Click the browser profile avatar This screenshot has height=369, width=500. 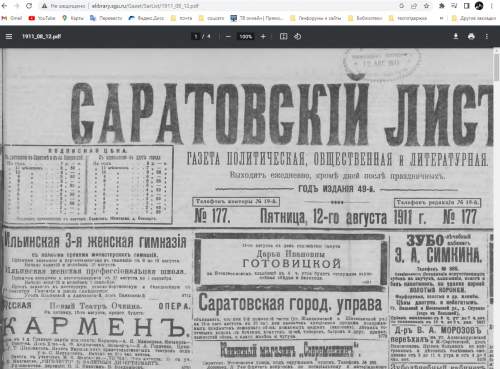[x=479, y=6]
